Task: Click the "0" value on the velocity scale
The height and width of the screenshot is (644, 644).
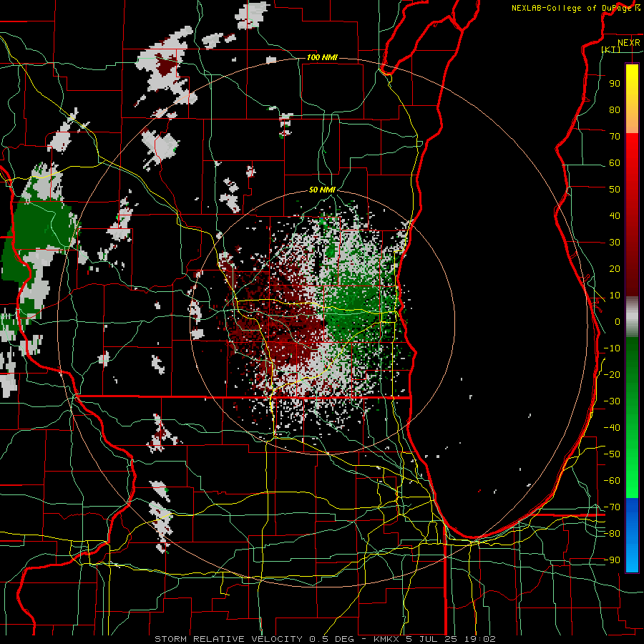Action: click(x=618, y=321)
